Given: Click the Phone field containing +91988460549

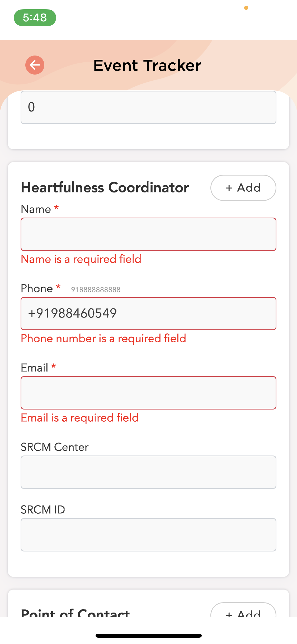Looking at the screenshot, I should [x=148, y=314].
